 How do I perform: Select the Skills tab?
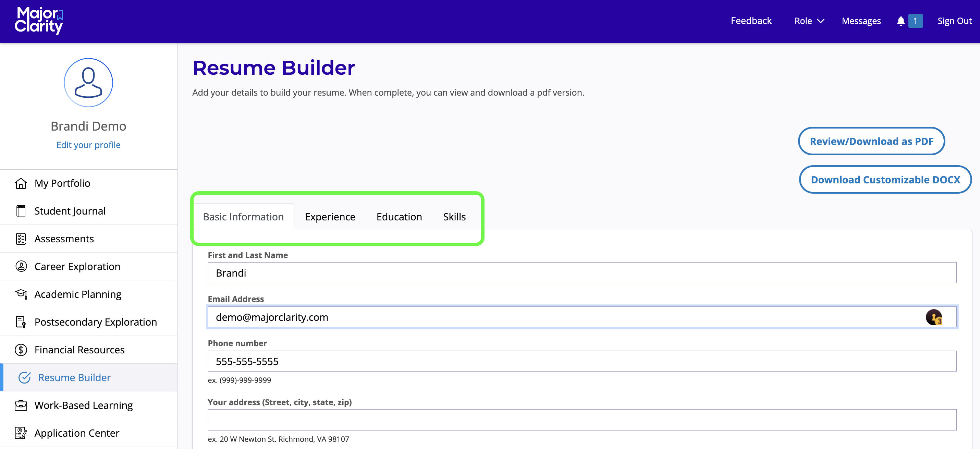454,217
